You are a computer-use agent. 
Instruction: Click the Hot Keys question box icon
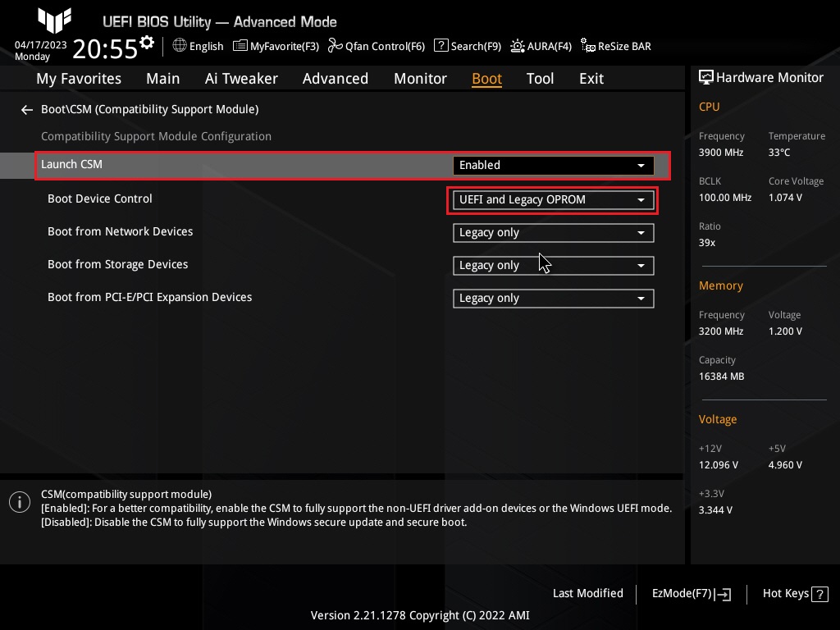819,594
